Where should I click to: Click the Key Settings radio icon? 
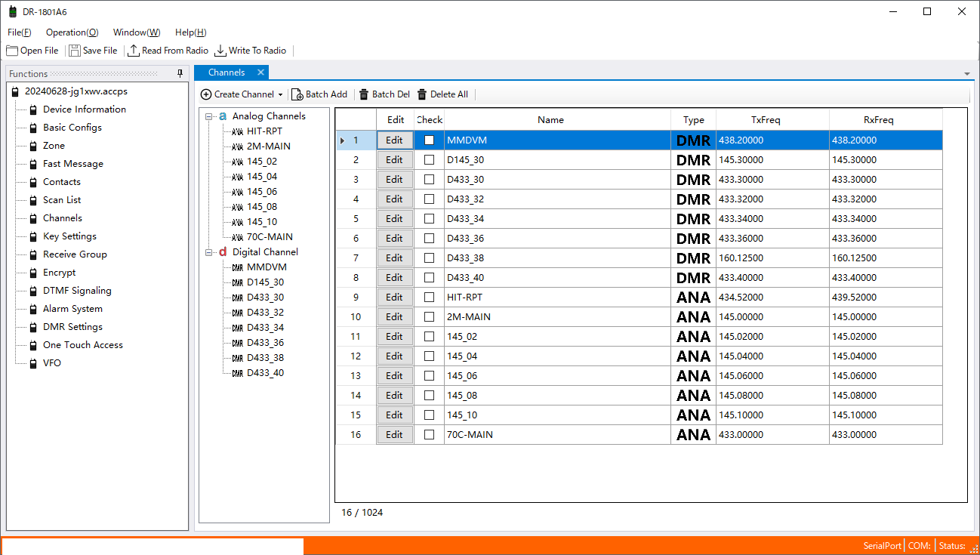[x=33, y=236]
